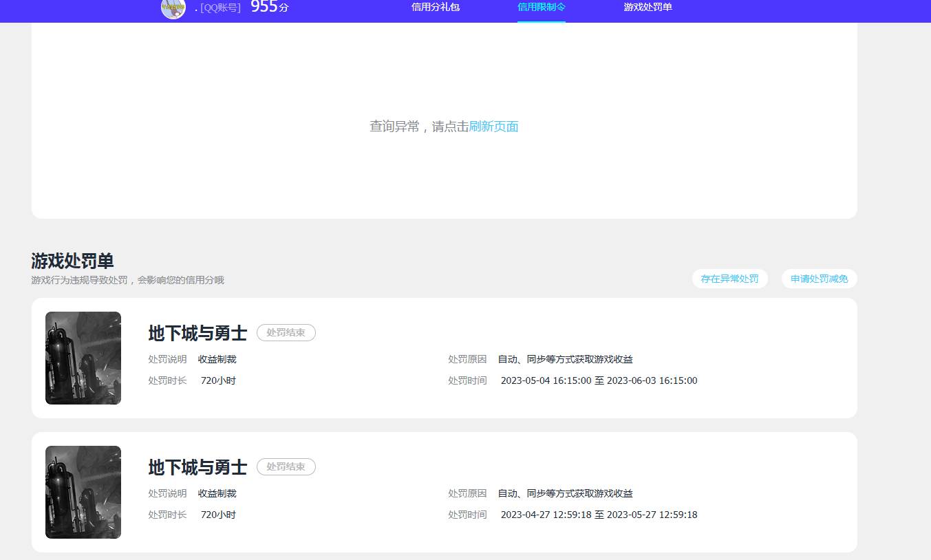This screenshot has width=931, height=560.
Task: Click the first 地下城与勇士 game thumbnail
Action: (x=83, y=358)
